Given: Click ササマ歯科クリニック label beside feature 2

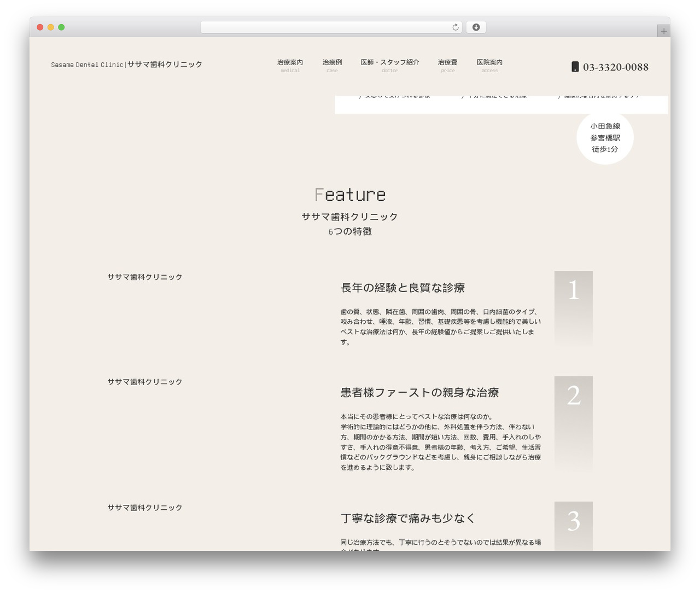Looking at the screenshot, I should coord(145,382).
